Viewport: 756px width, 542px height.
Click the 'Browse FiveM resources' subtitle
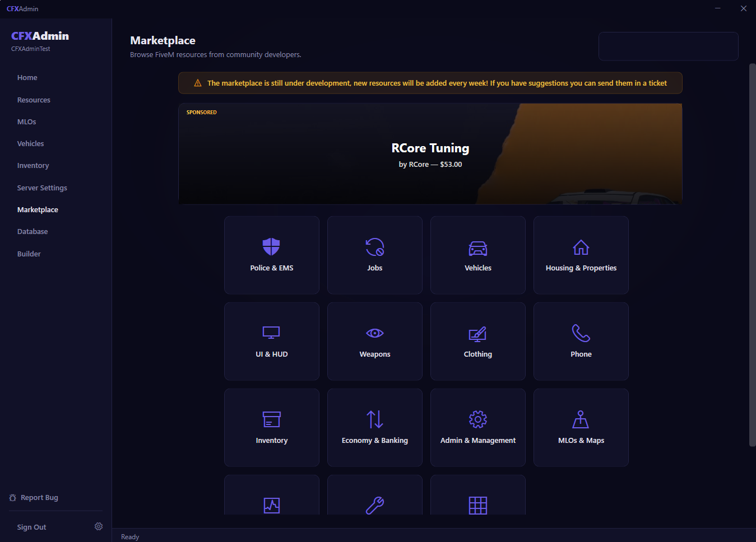coord(216,55)
